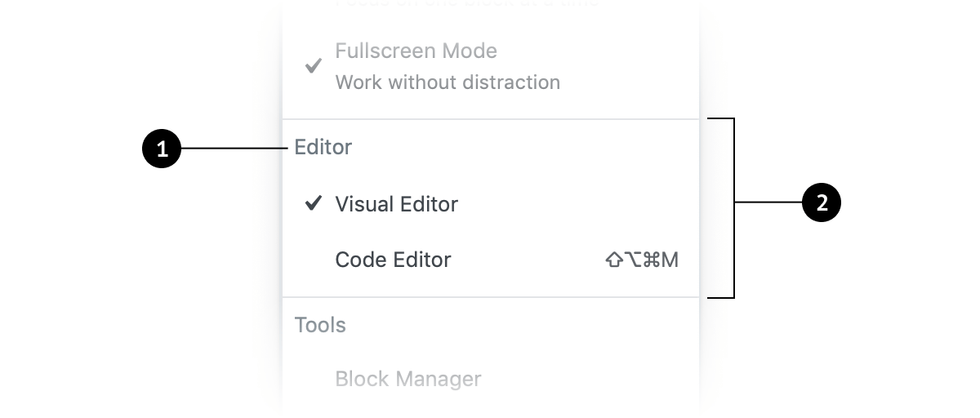Click annotation marker number 2
Screen dimensions: 980x418
pyautogui.click(x=822, y=202)
